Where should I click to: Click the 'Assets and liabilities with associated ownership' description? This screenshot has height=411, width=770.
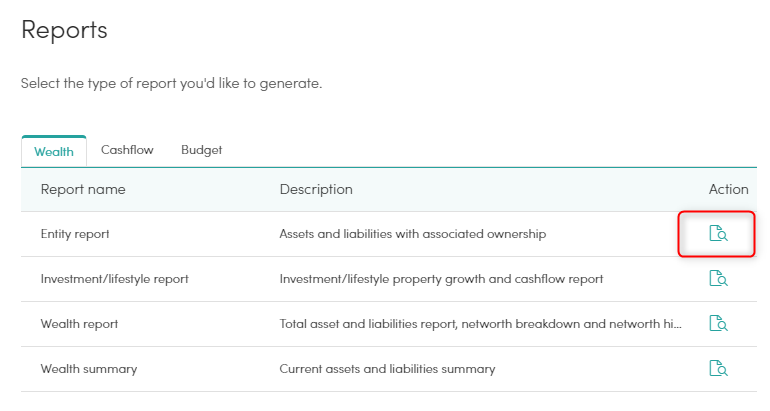tap(412, 234)
